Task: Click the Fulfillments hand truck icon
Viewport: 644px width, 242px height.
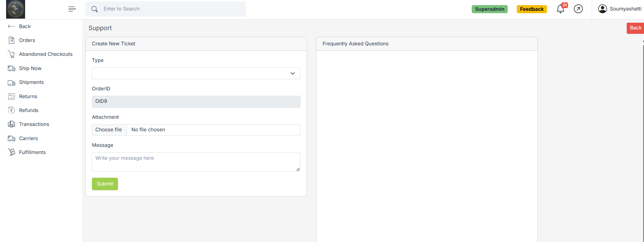Action: (x=12, y=152)
